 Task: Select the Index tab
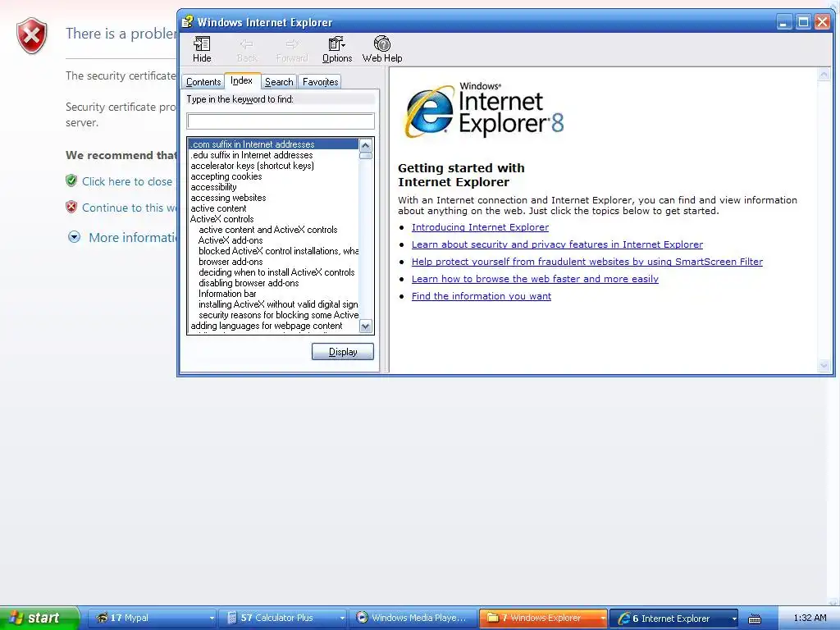[x=242, y=80]
